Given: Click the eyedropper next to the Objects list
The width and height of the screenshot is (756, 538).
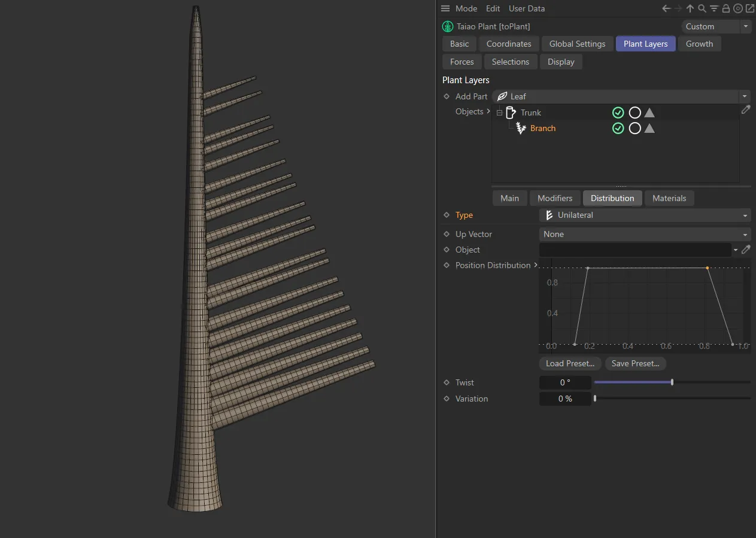Looking at the screenshot, I should point(746,110).
